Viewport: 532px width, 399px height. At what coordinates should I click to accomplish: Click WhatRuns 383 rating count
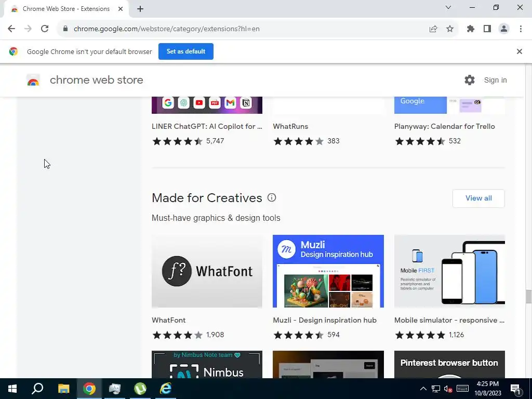(333, 141)
